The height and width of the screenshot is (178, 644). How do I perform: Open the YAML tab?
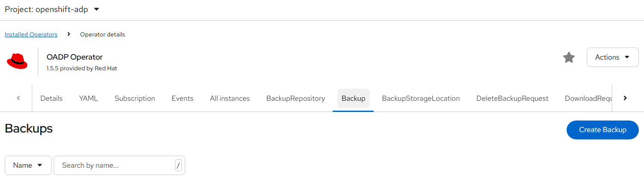[89, 99]
